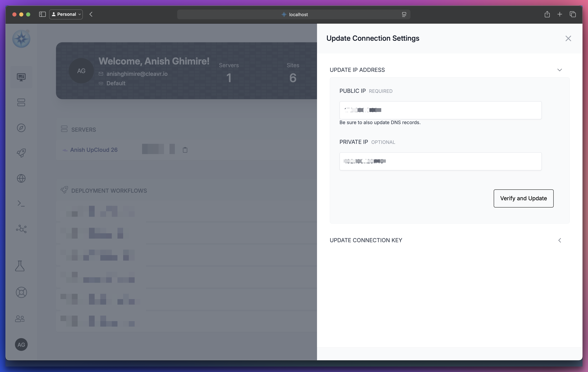The image size is (588, 372).
Task: Focus the Public IP input field
Action: pyautogui.click(x=440, y=110)
